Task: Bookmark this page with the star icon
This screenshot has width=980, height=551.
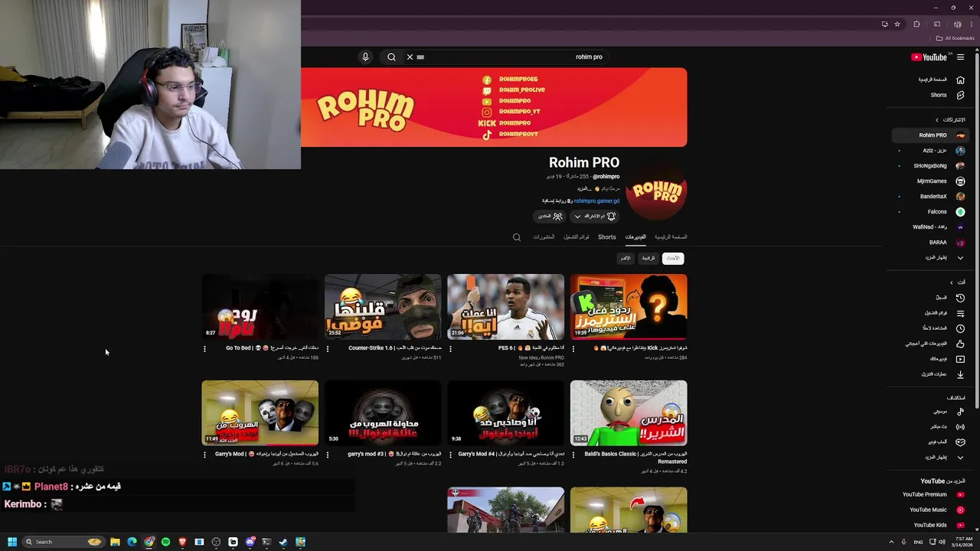Action: tap(897, 24)
